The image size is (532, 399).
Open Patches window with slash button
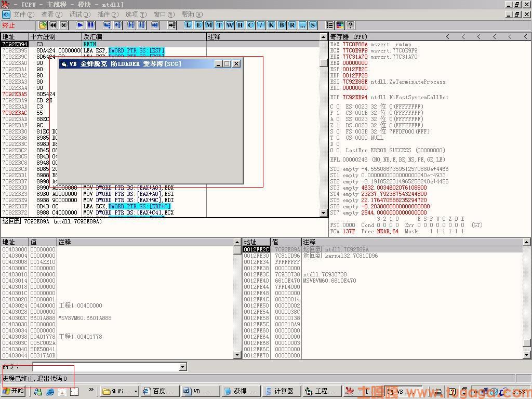click(x=261, y=25)
